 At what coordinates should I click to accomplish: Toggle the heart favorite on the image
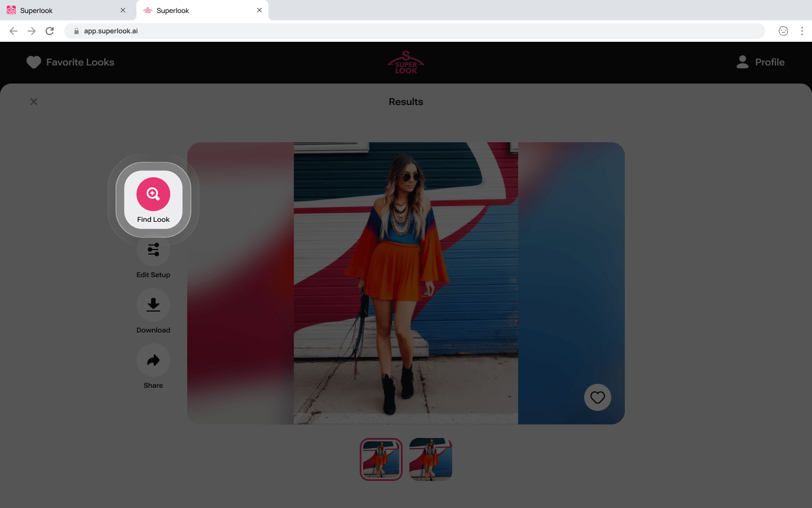[597, 397]
